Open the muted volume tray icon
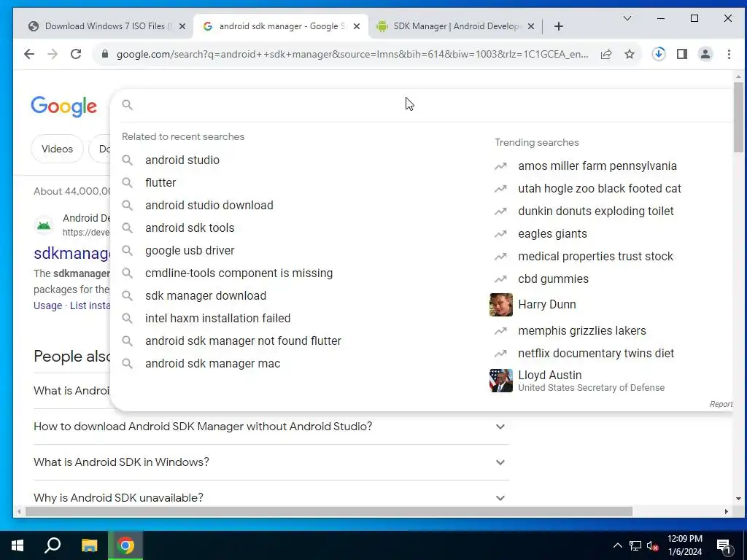 pos(653,545)
